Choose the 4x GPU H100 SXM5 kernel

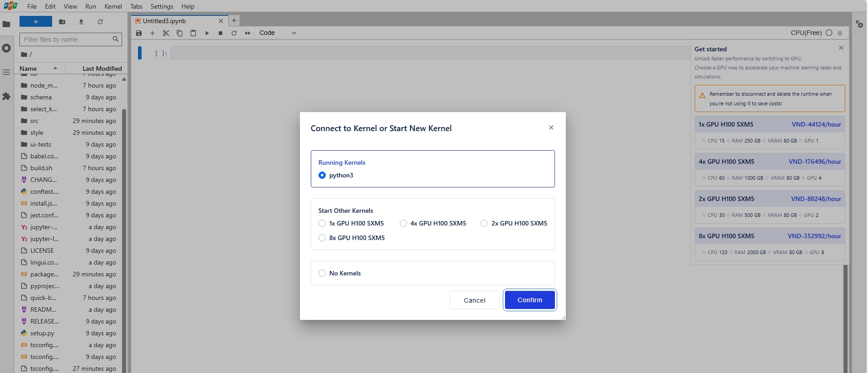pos(403,223)
